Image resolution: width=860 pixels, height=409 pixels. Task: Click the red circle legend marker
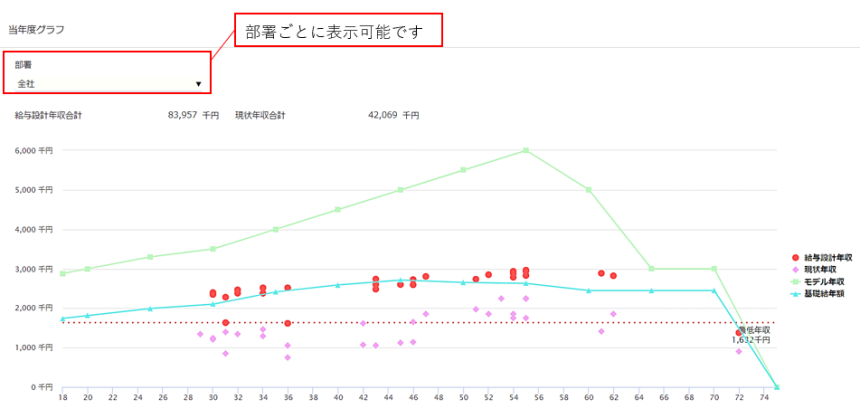(795, 258)
